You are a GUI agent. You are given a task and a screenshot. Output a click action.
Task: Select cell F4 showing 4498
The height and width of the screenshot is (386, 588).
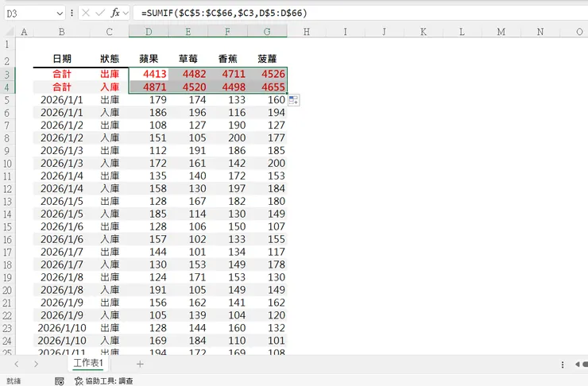pyautogui.click(x=227, y=87)
